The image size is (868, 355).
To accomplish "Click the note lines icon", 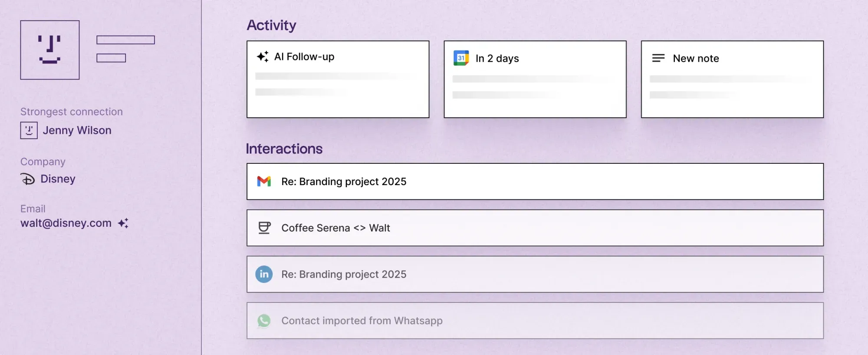I will pos(658,58).
